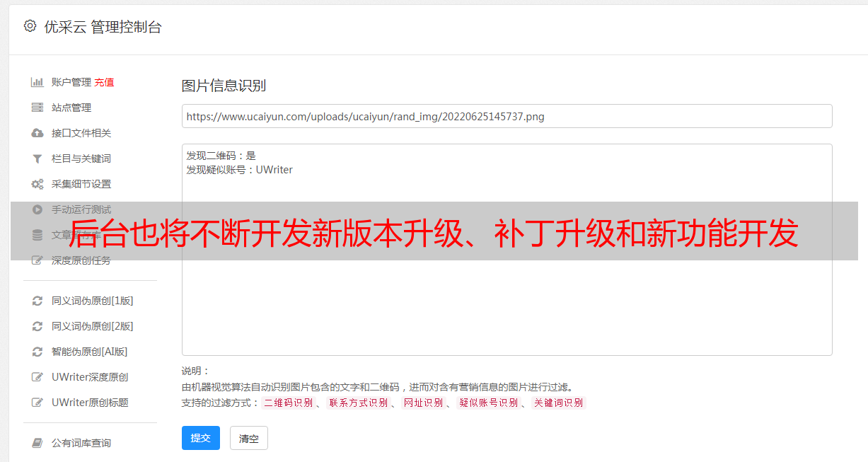
Task: Click the gears icon beside 采集细节设置
Action: click(37, 184)
